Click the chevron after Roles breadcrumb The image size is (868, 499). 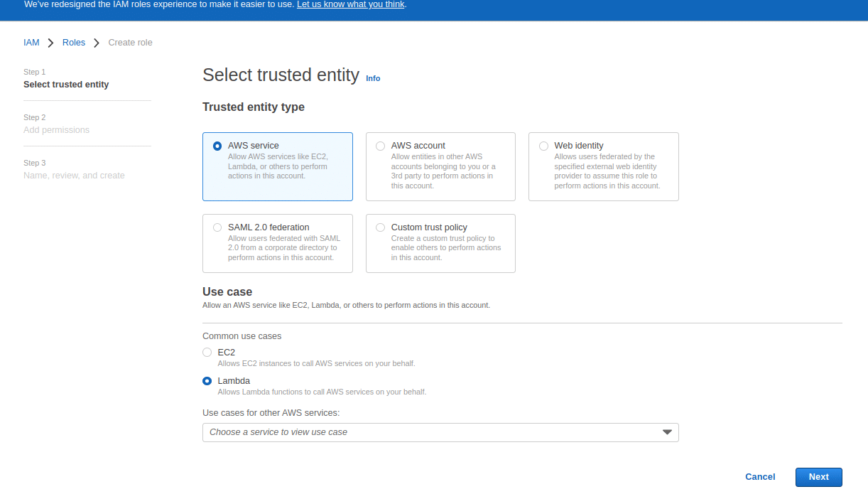tap(97, 43)
